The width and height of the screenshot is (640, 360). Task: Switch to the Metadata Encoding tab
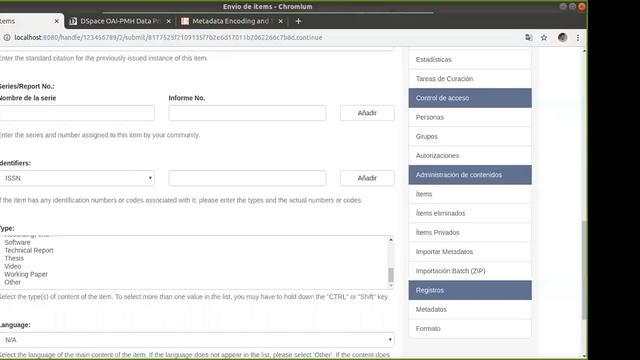pyautogui.click(x=231, y=21)
